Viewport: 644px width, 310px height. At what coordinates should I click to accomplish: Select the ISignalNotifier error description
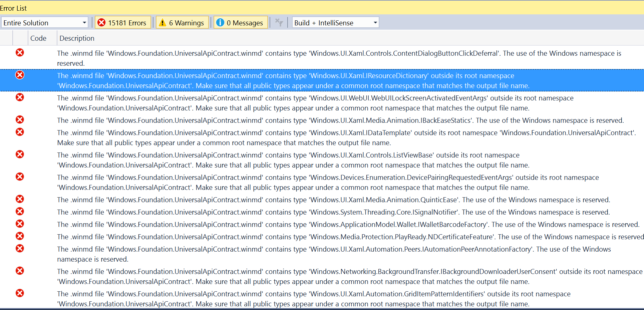click(333, 212)
